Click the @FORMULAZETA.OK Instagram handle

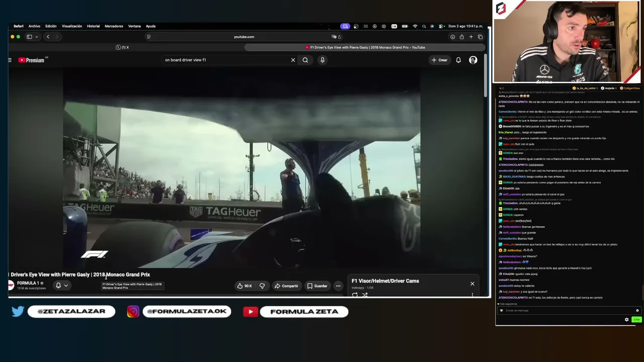(x=187, y=312)
